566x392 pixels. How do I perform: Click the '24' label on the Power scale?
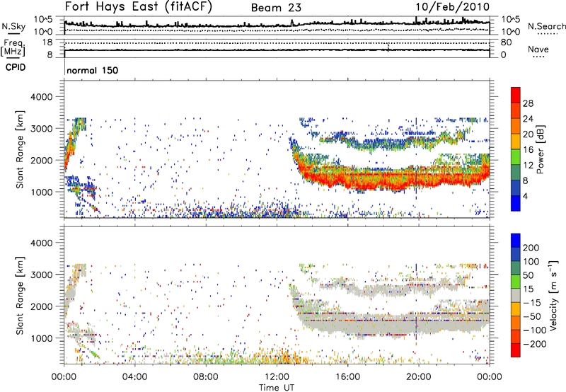528,119
